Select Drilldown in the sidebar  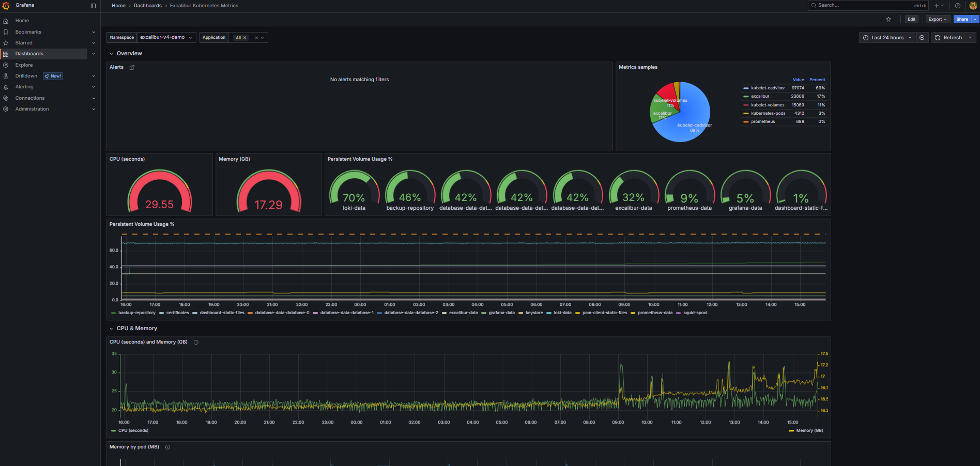[26, 75]
